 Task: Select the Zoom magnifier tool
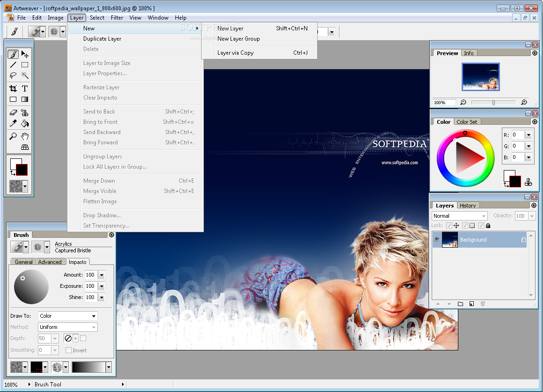point(13,136)
